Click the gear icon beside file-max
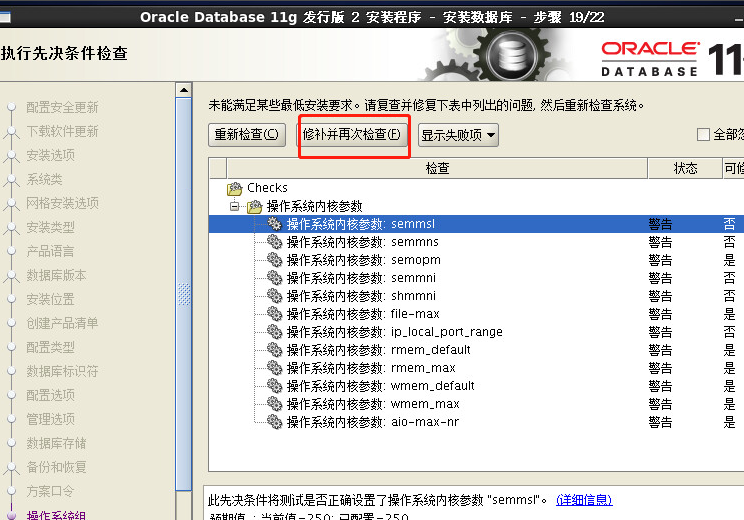The width and height of the screenshot is (744, 520). (x=274, y=314)
